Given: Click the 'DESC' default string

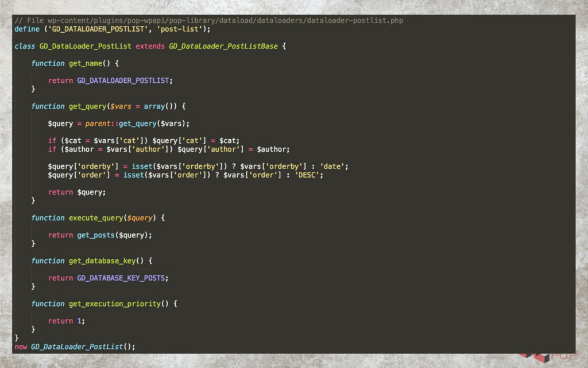Looking at the screenshot, I should click(307, 175).
